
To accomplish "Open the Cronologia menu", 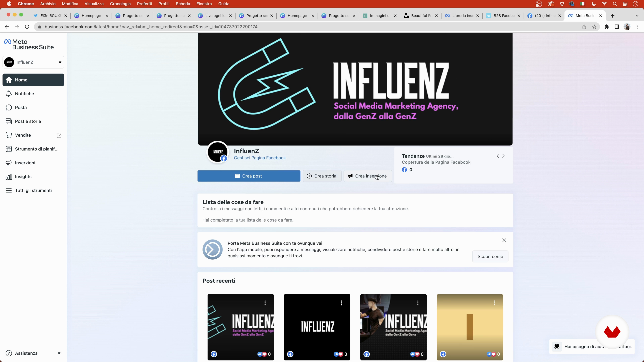I will [x=120, y=4].
